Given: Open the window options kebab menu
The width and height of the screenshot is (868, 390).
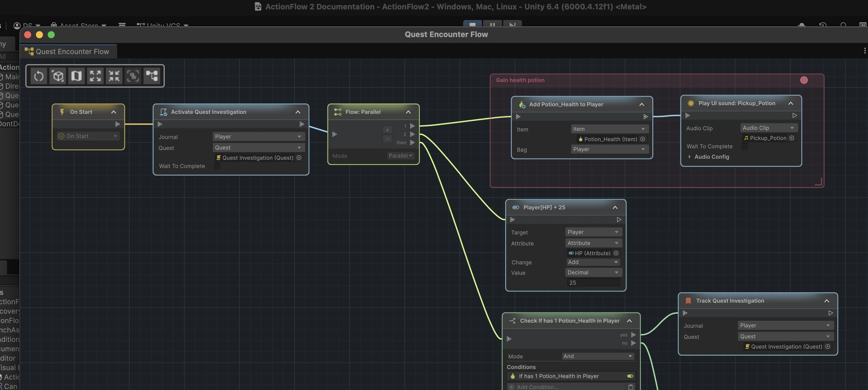Looking at the screenshot, I should 864,51.
